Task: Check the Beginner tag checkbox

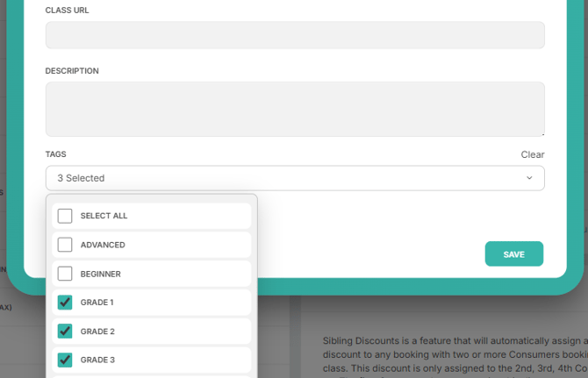Action: 65,274
